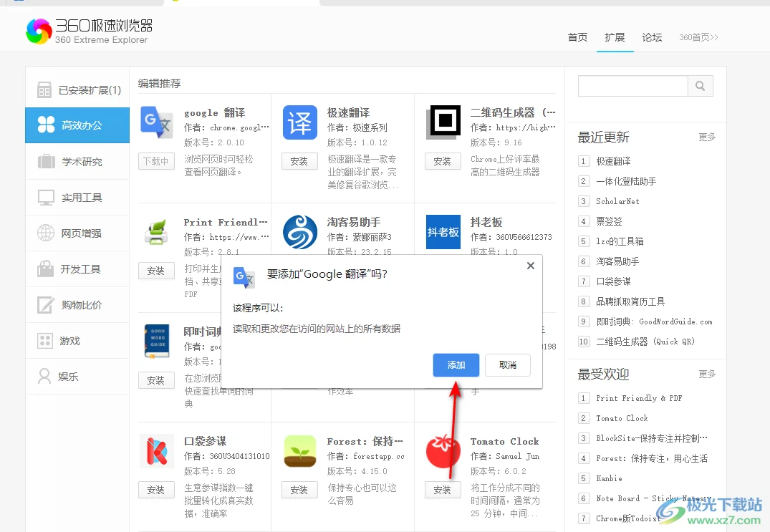This screenshot has width=770, height=532.
Task: Choose the 学术研究 briefcase icon
Action: 46,162
